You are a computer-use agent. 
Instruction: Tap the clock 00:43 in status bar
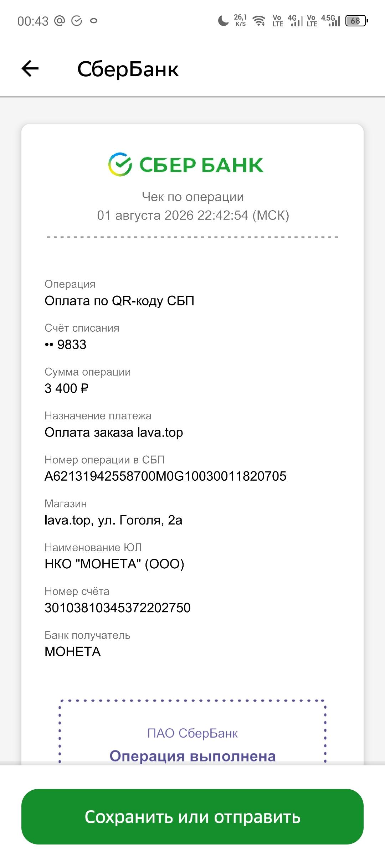33,21
